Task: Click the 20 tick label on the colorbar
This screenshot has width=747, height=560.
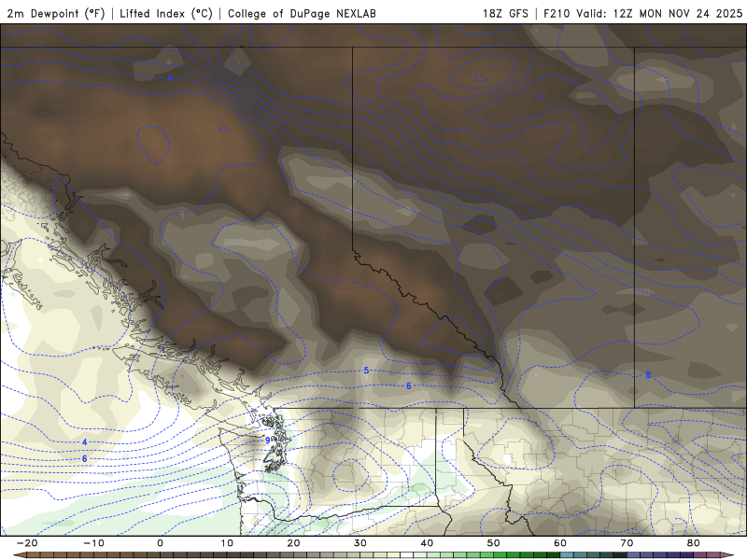Action: tap(293, 543)
